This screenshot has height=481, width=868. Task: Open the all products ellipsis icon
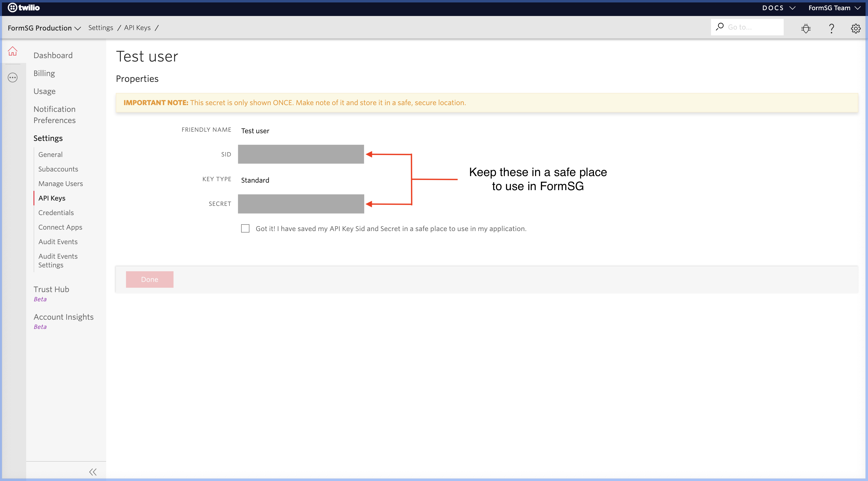click(13, 78)
